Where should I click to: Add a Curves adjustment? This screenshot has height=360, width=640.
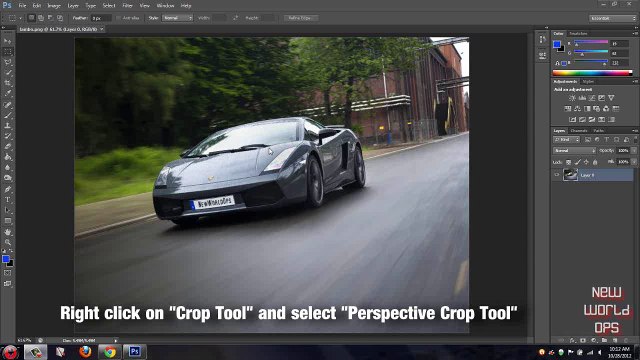tap(592, 98)
